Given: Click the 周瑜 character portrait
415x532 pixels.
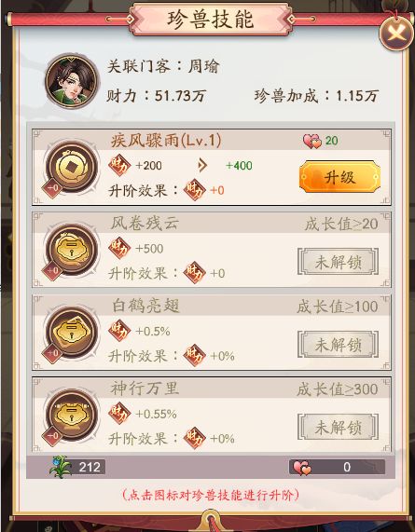Looking at the screenshot, I should (72, 81).
